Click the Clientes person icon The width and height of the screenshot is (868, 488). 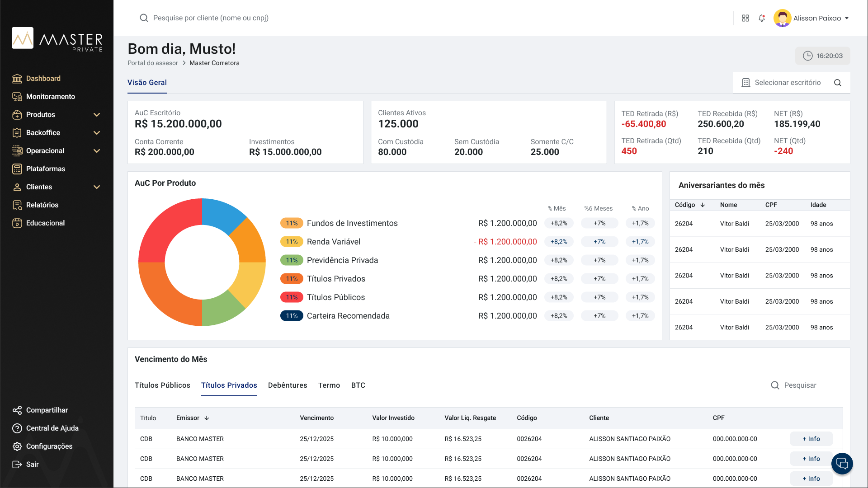click(x=17, y=187)
